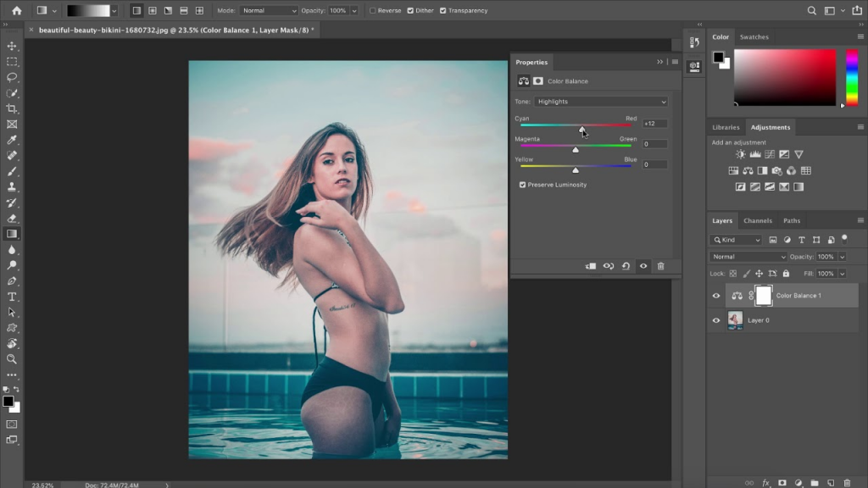Add a Brightness/Contrast adjustment

pos(741,155)
